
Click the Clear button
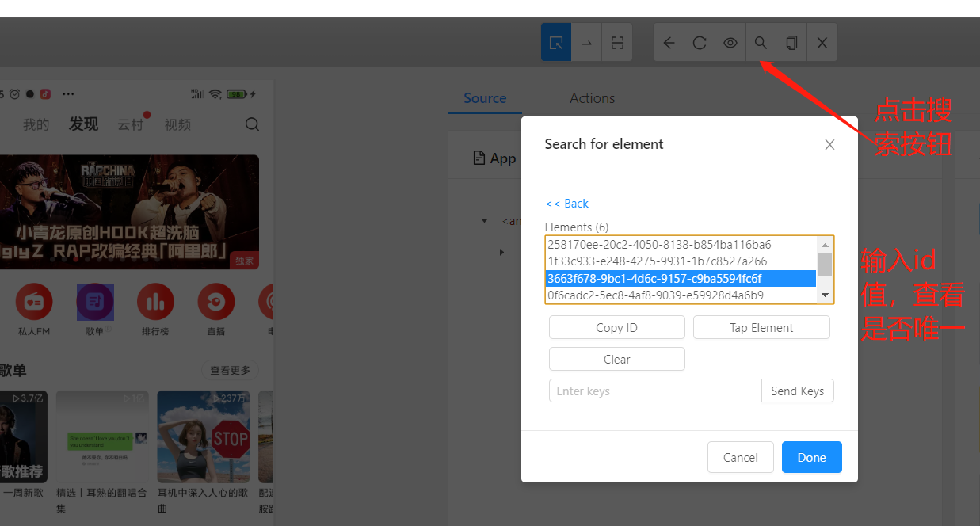(x=617, y=359)
